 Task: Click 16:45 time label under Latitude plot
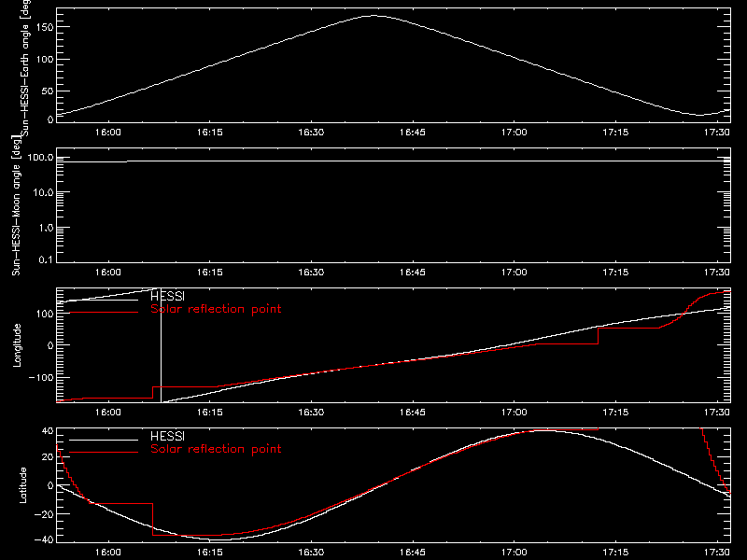tap(413, 553)
